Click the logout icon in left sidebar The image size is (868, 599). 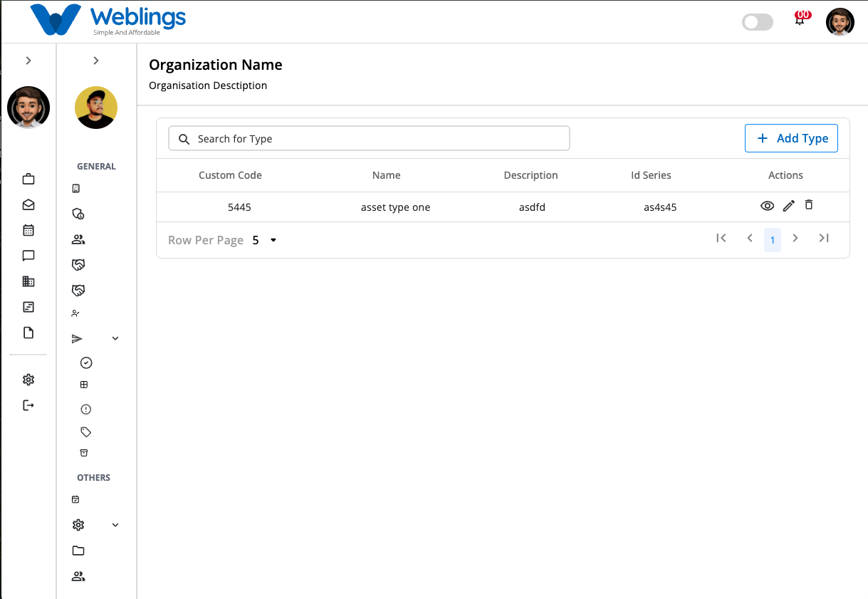tap(28, 405)
